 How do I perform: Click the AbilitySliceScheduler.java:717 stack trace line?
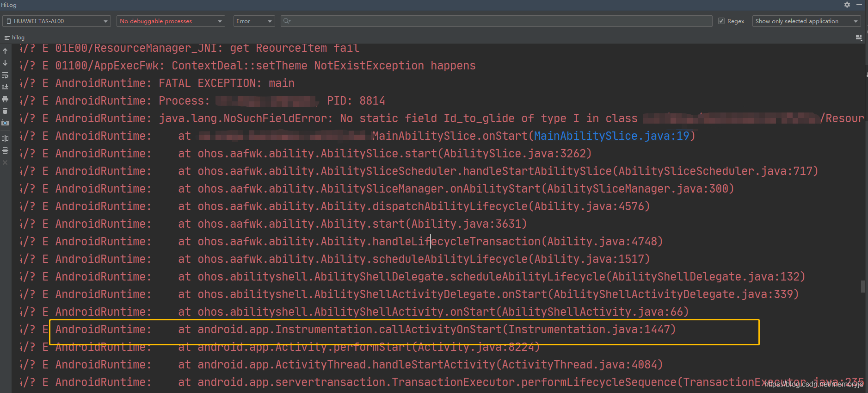point(419,171)
